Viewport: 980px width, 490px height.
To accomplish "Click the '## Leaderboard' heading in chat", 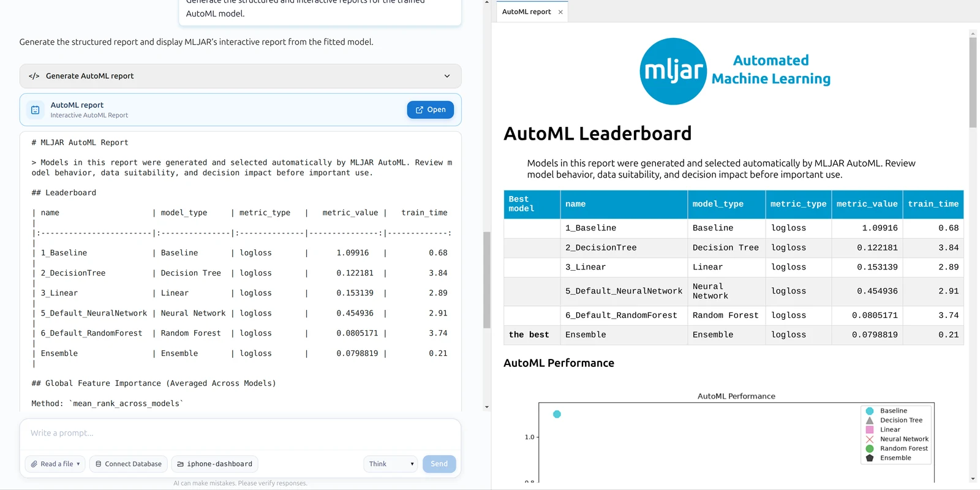I will pyautogui.click(x=64, y=193).
